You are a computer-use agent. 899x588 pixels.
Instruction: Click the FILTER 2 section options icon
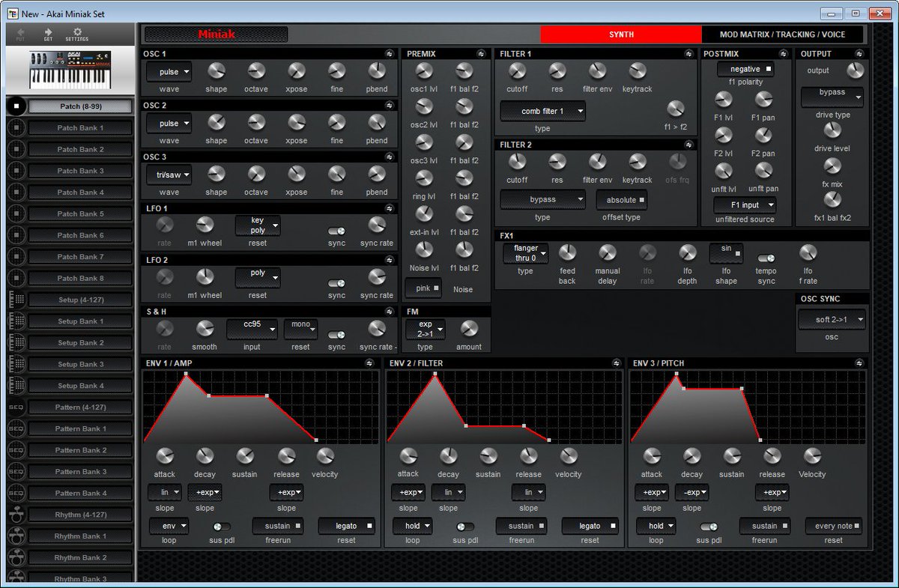pyautogui.click(x=689, y=145)
